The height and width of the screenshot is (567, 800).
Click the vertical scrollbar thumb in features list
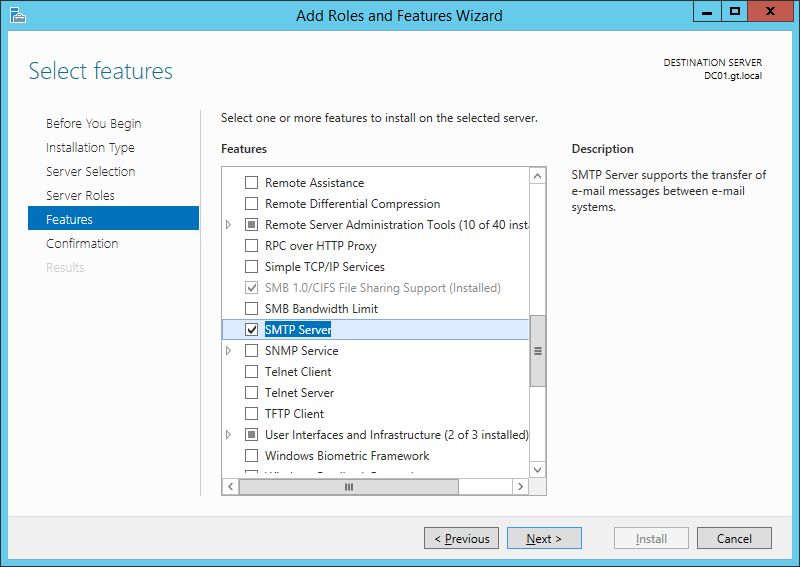click(537, 351)
